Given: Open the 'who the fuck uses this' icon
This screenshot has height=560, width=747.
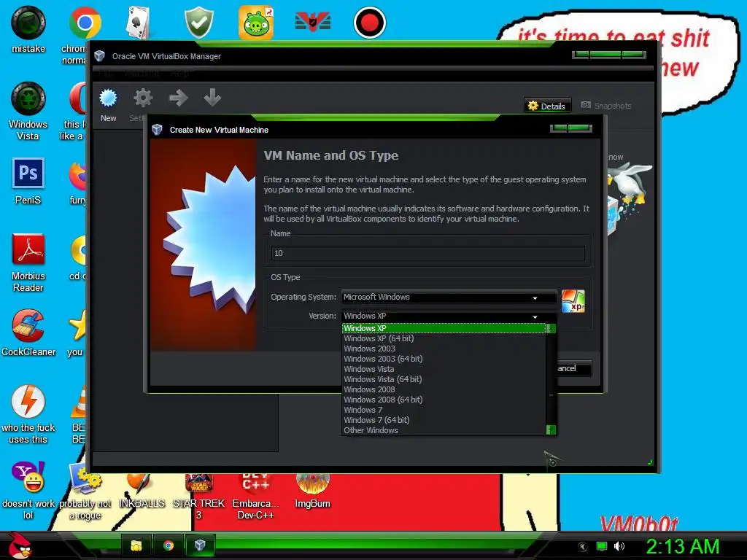Looking at the screenshot, I should (28, 402).
